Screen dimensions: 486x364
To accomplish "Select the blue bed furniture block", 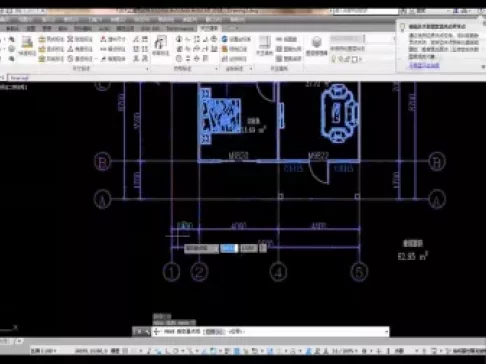I will click(220, 116).
